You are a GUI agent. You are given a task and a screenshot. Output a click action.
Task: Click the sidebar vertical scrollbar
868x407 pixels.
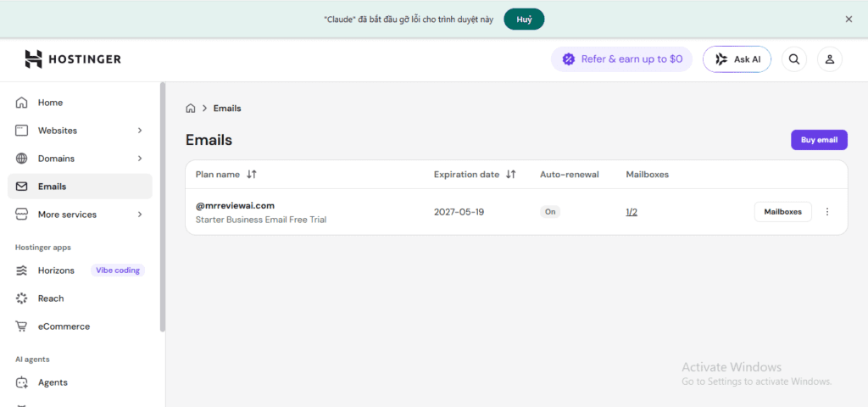tap(162, 207)
